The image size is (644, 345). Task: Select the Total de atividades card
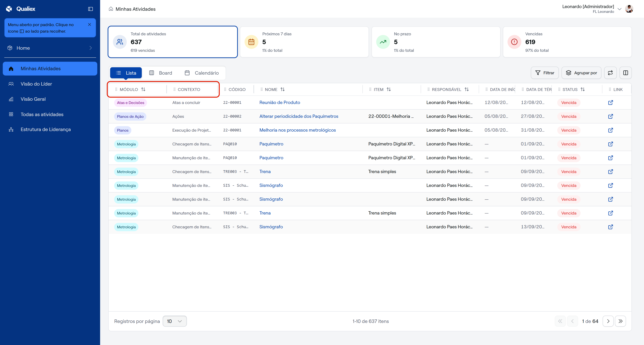pyautogui.click(x=173, y=42)
